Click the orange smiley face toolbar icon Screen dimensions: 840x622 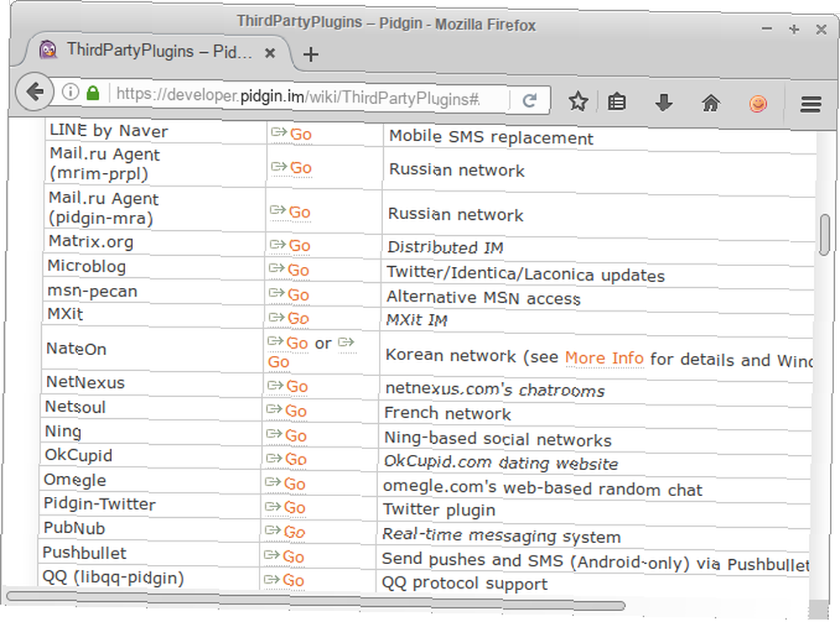pos(758,103)
